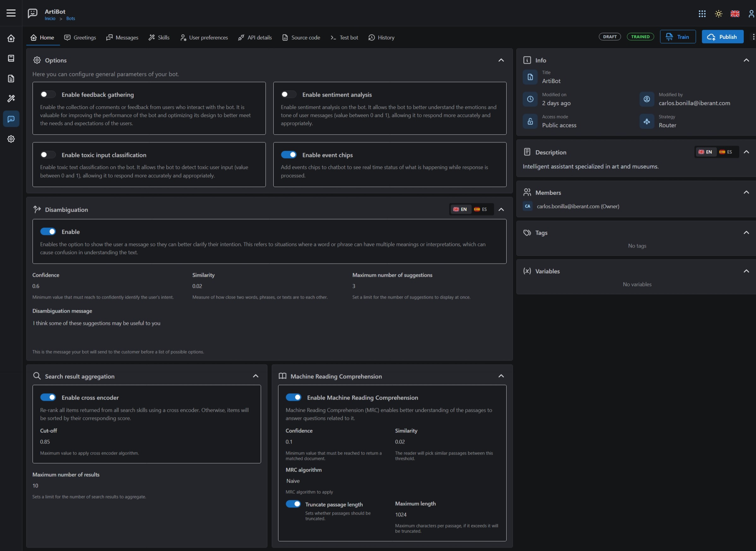Click the Search result aggregation magnifier icon
Viewport: 756px width, 551px height.
pos(37,376)
